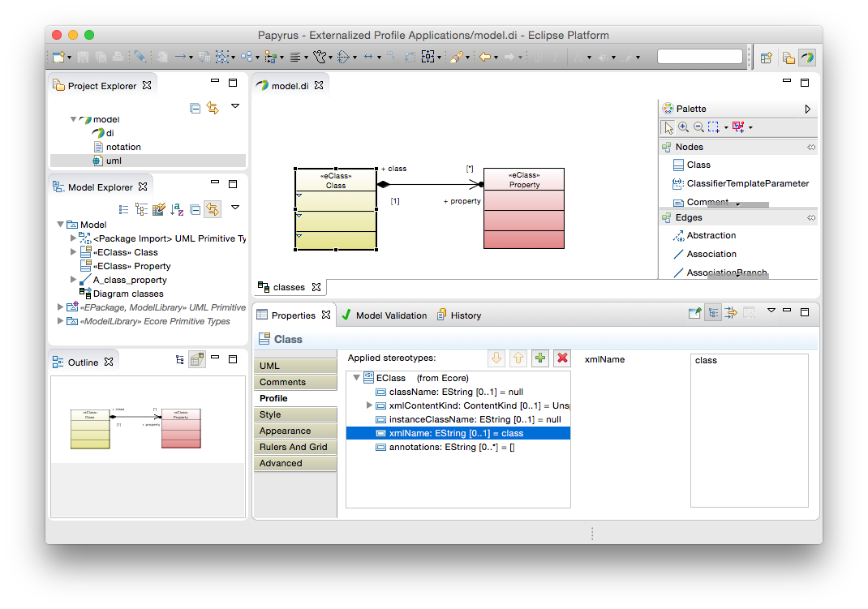Pin the Nodes palette drawer open
The height and width of the screenshot is (609, 868).
811,147
